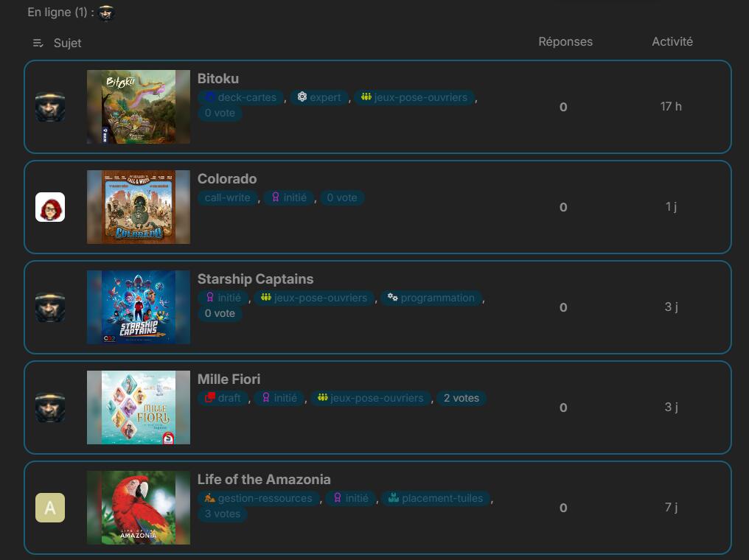
Task: Sort by the Sujet column header
Action: coord(67,43)
